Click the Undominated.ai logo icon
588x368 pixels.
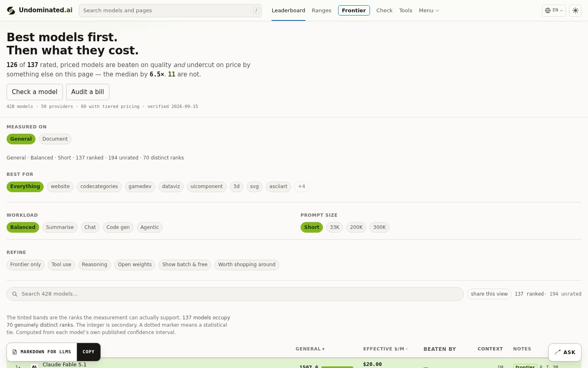point(11,11)
